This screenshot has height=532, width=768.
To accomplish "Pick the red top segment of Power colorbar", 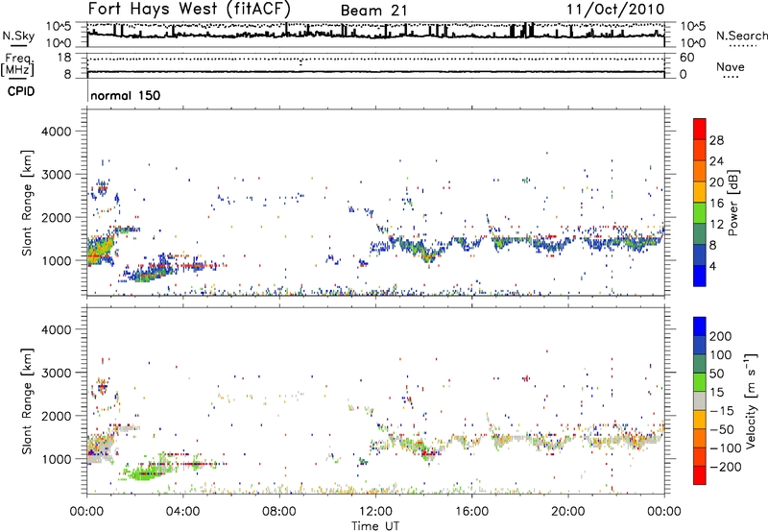I will (x=700, y=130).
